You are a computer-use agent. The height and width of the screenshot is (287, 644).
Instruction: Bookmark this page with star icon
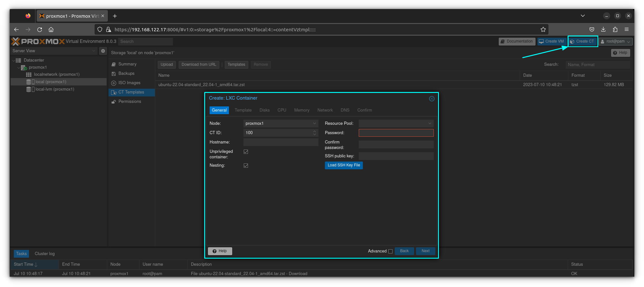543,29
